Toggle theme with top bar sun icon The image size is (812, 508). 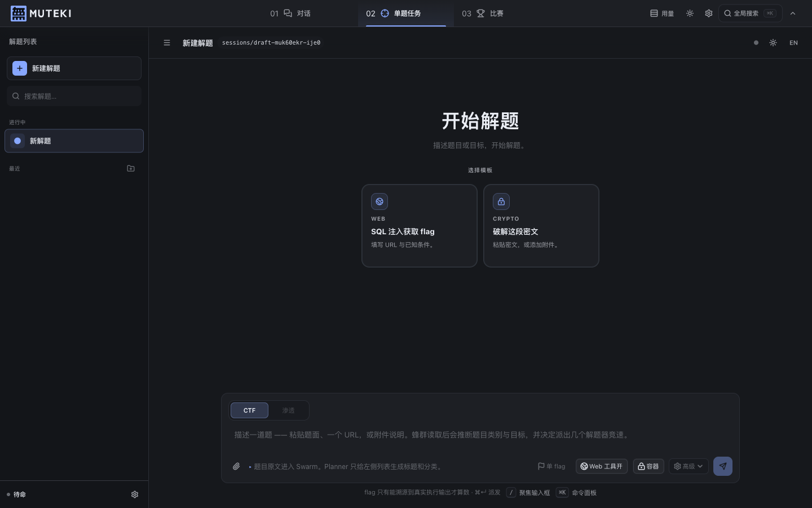690,14
